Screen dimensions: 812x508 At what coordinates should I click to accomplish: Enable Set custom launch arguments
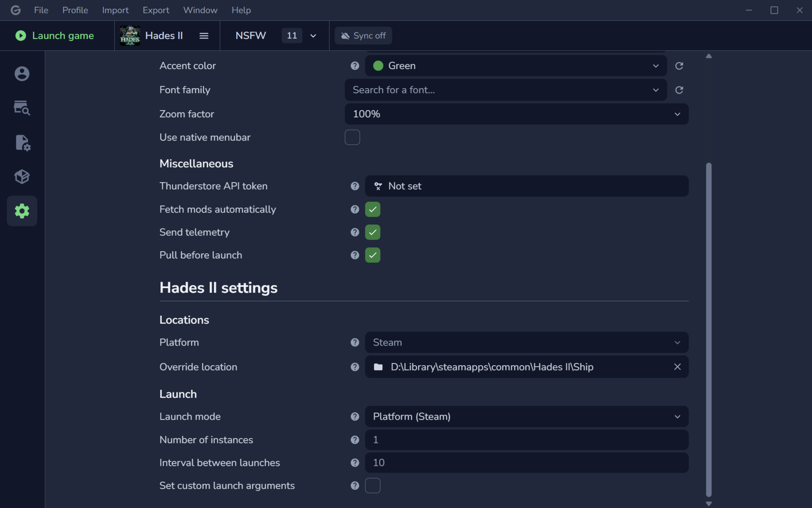click(x=373, y=485)
